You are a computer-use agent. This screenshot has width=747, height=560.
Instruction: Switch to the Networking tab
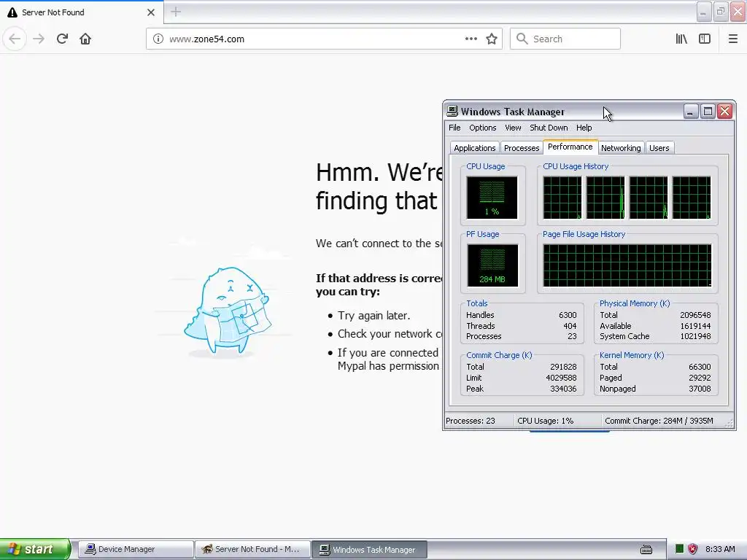[x=621, y=148]
